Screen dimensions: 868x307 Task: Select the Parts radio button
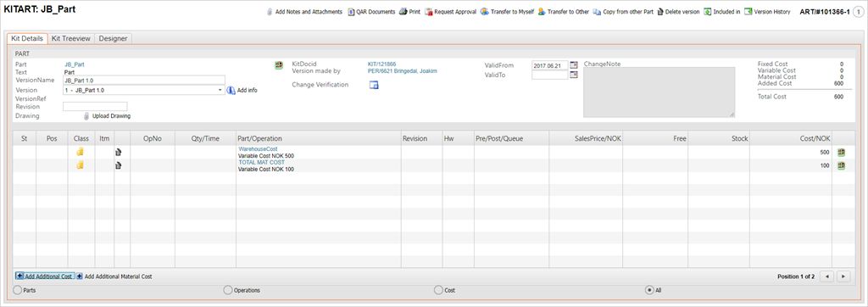(17, 290)
